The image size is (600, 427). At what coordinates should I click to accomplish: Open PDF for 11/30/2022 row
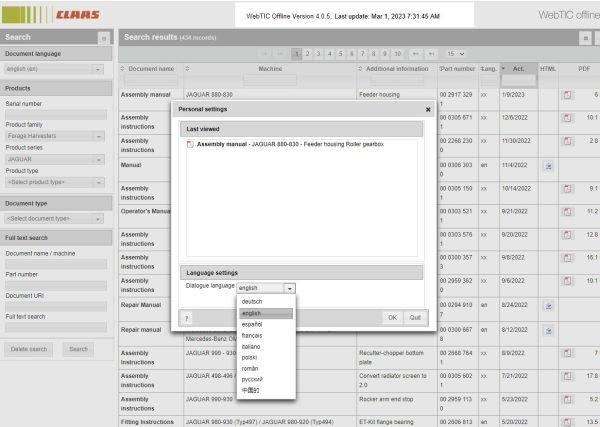click(x=567, y=141)
